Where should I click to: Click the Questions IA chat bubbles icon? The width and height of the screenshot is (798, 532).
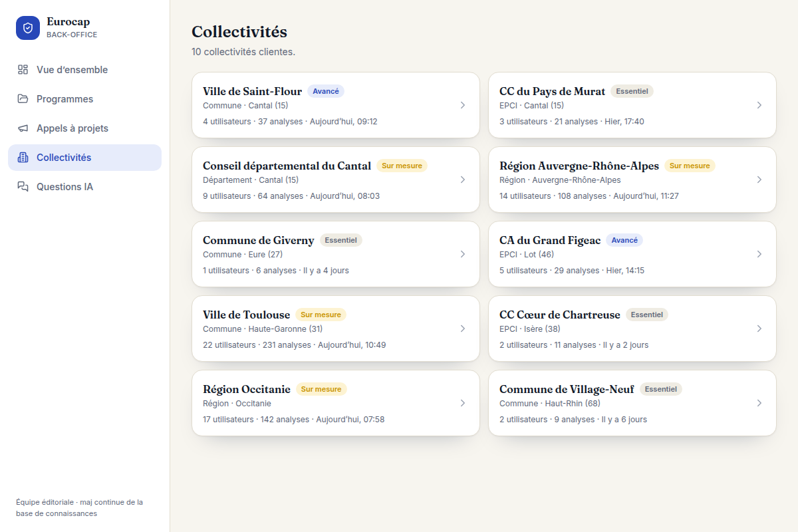(23, 187)
